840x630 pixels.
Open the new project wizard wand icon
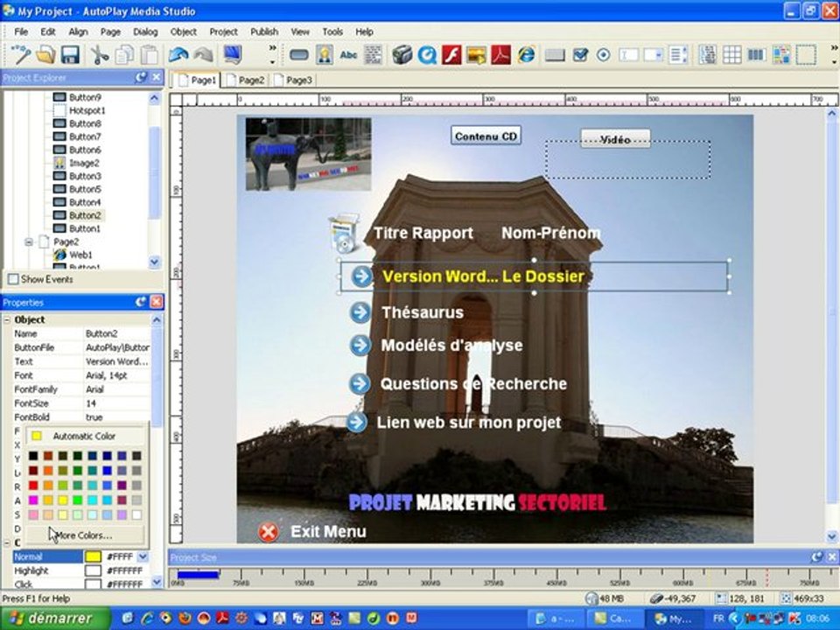point(21,54)
